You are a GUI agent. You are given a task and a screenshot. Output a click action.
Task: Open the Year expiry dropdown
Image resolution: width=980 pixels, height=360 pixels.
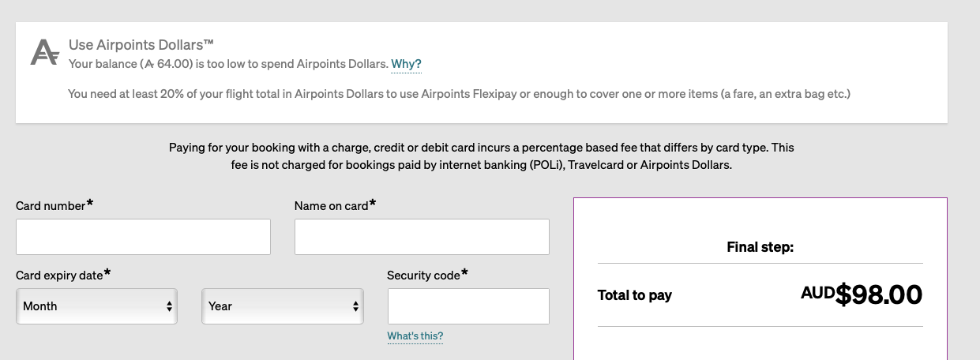tap(283, 306)
